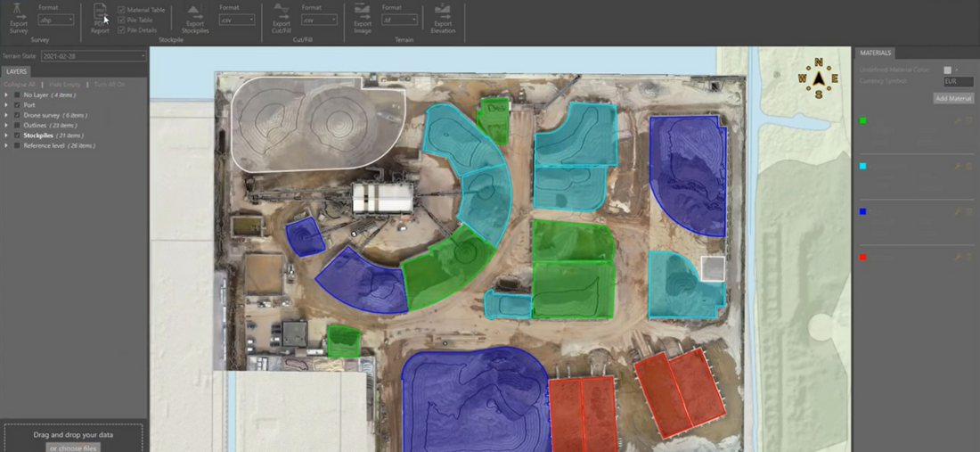
Task: Delete the red material with its trash icon
Action: (968, 257)
